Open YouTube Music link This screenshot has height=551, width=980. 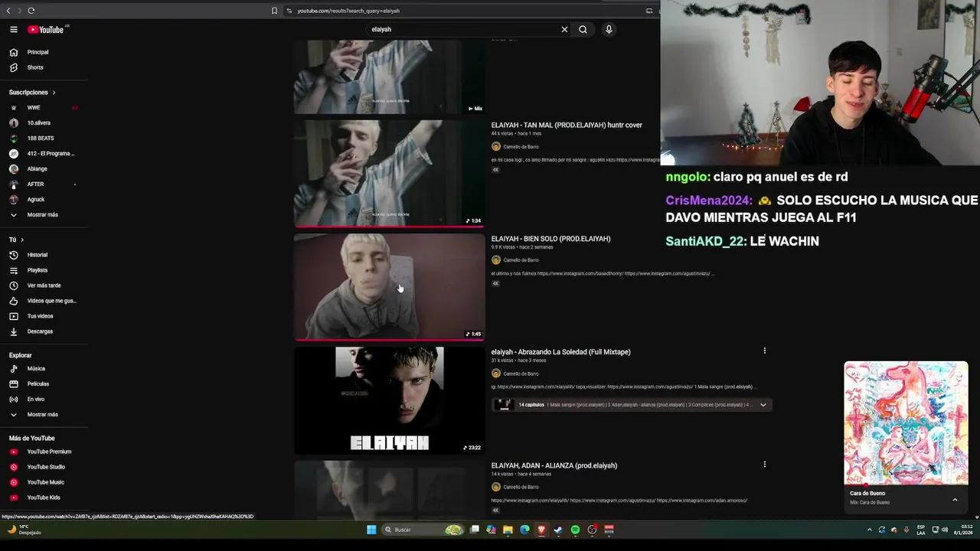pyautogui.click(x=44, y=482)
